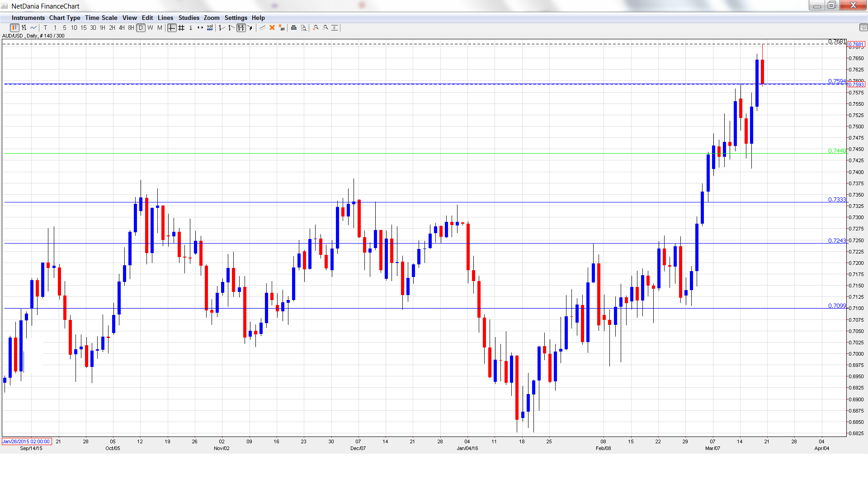
Task: Switch to line chart type icon
Action: [33, 28]
